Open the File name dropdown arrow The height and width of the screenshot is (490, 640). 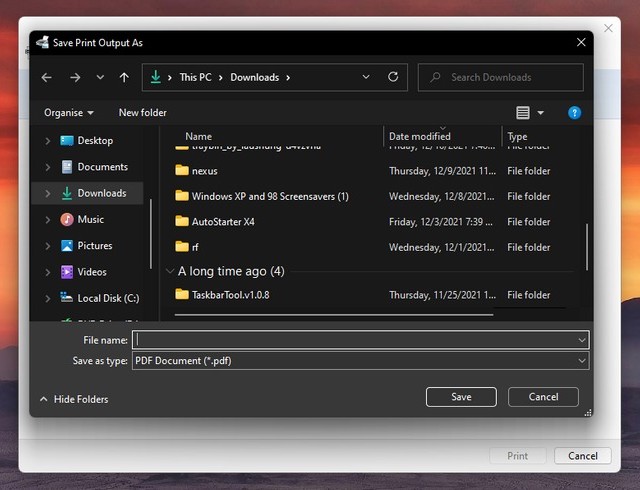(x=582, y=340)
